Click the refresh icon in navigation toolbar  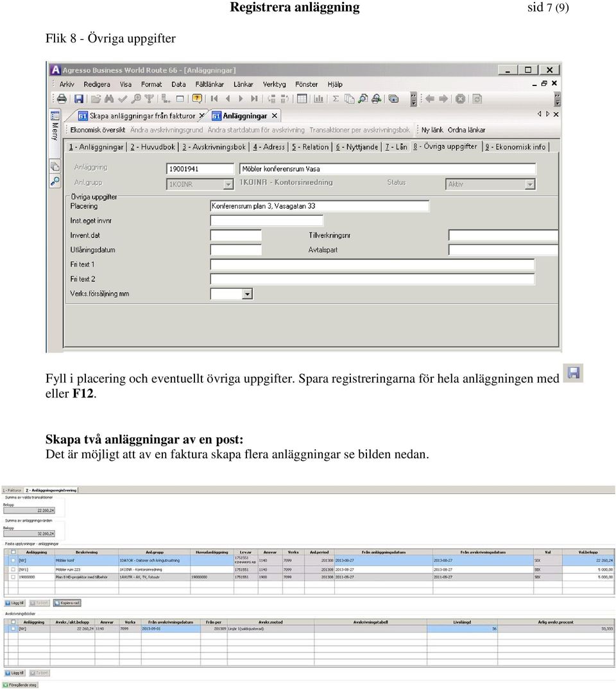click(x=477, y=99)
